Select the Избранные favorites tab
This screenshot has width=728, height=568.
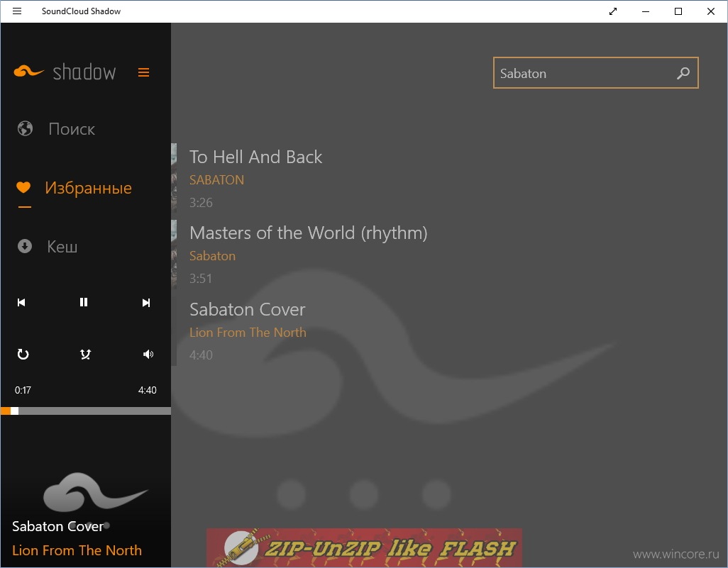pos(88,188)
